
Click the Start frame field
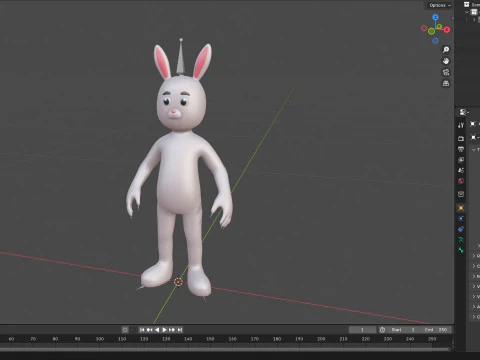click(402, 330)
